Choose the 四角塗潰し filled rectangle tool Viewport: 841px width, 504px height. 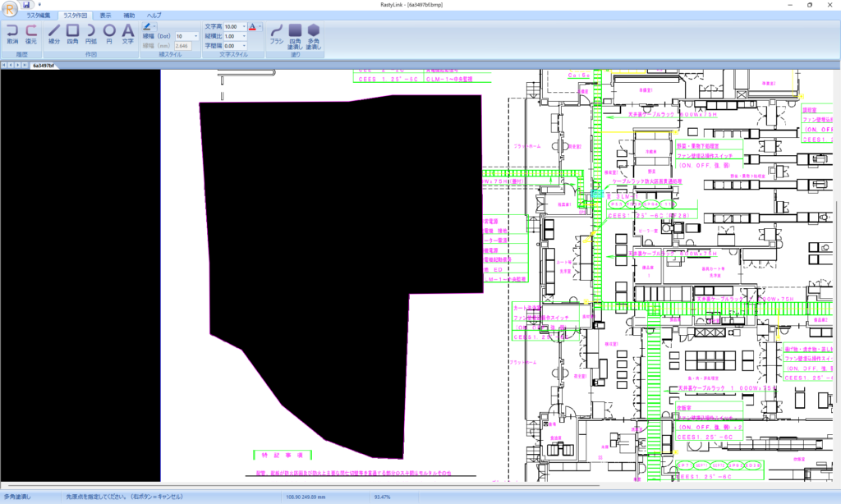pyautogui.click(x=295, y=36)
